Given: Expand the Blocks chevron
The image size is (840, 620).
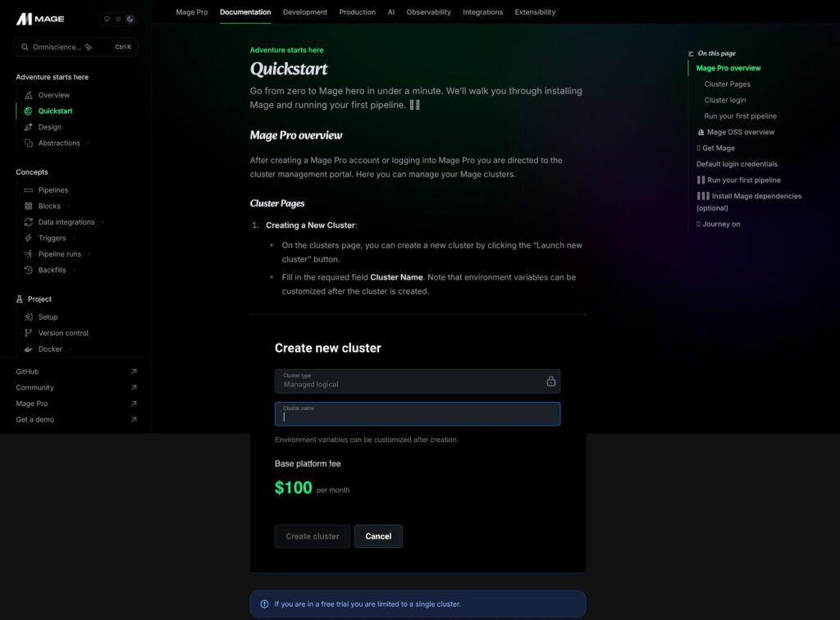Looking at the screenshot, I should 69,206.
